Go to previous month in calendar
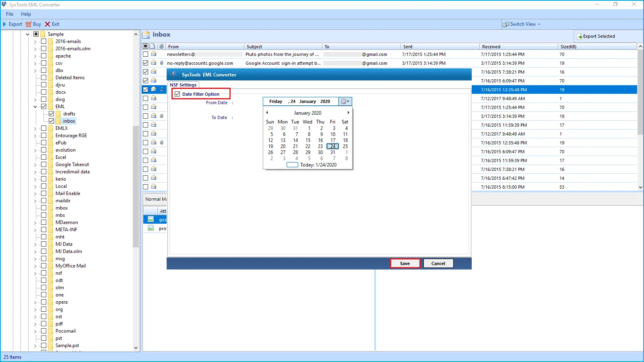 pyautogui.click(x=267, y=113)
